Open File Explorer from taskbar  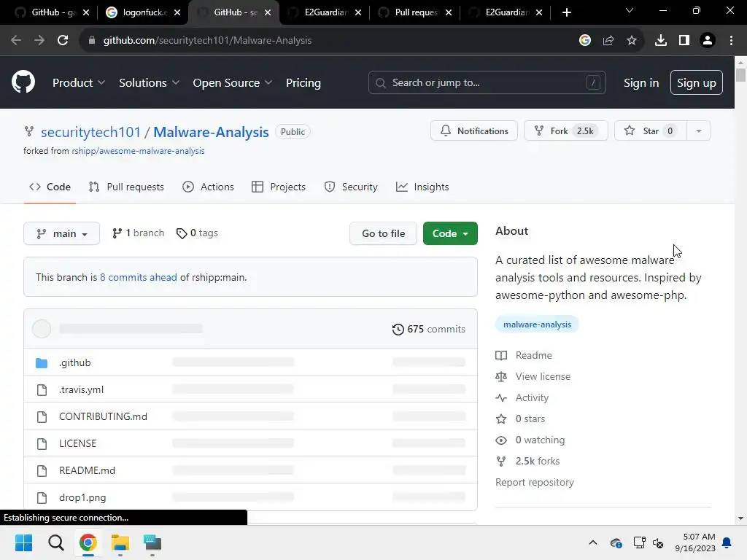click(120, 542)
